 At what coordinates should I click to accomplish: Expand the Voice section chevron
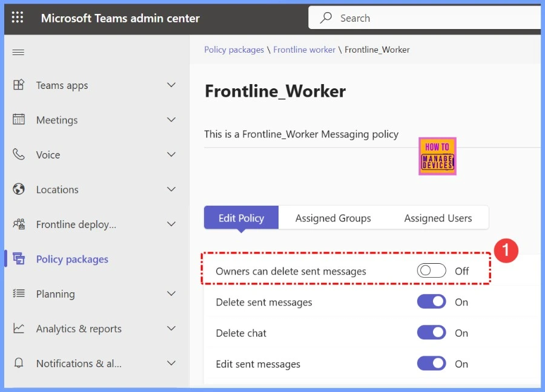click(x=171, y=154)
